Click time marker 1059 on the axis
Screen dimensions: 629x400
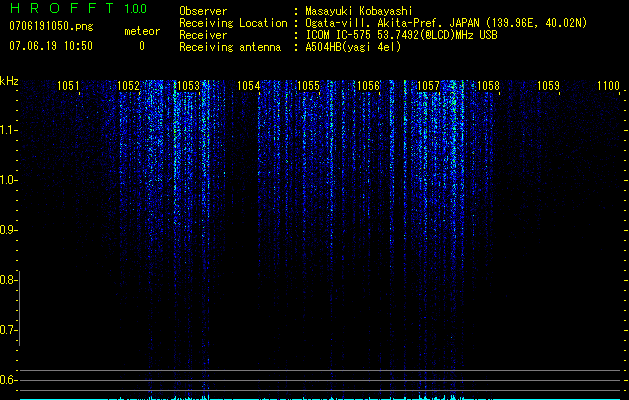click(548, 86)
